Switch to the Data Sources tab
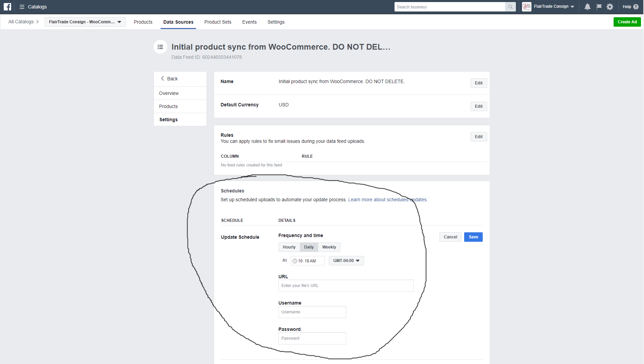This screenshot has height=364, width=644. (178, 22)
